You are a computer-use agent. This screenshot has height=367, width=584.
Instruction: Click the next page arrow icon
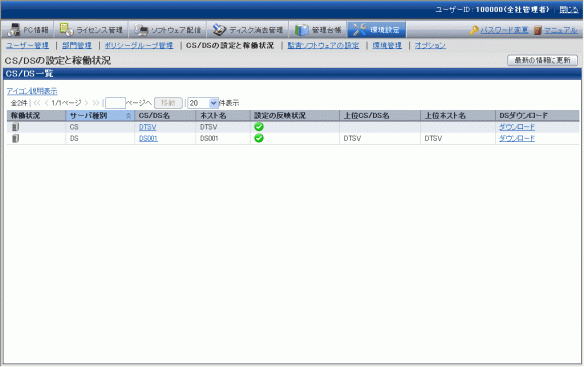tap(86, 103)
